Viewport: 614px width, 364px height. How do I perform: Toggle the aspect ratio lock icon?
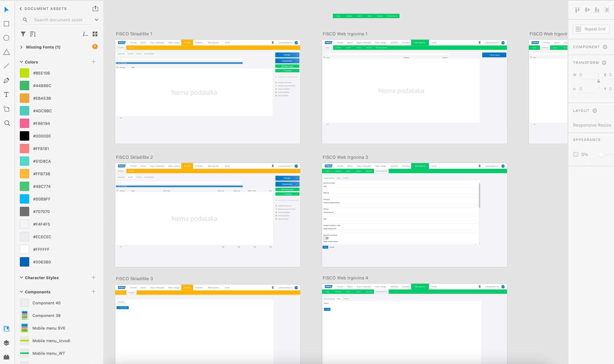[x=599, y=81]
